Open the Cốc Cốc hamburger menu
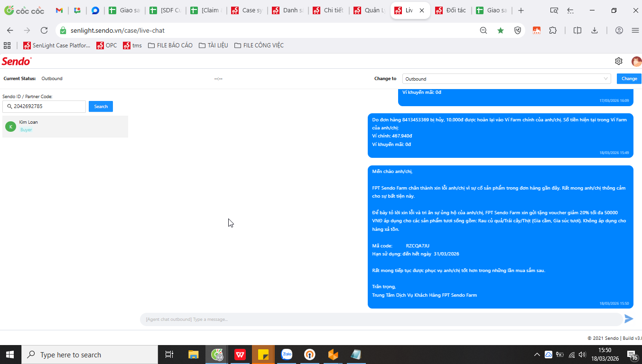The height and width of the screenshot is (364, 642). point(635,30)
